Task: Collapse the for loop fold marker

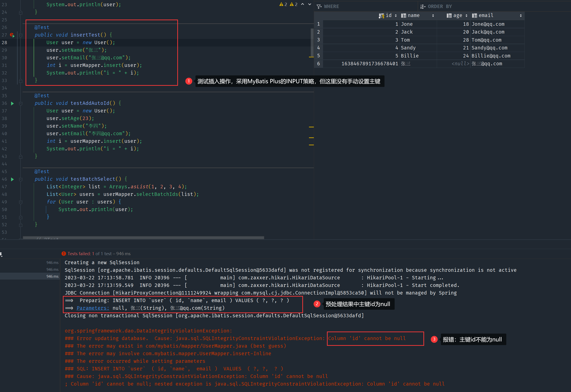Action: point(21,202)
